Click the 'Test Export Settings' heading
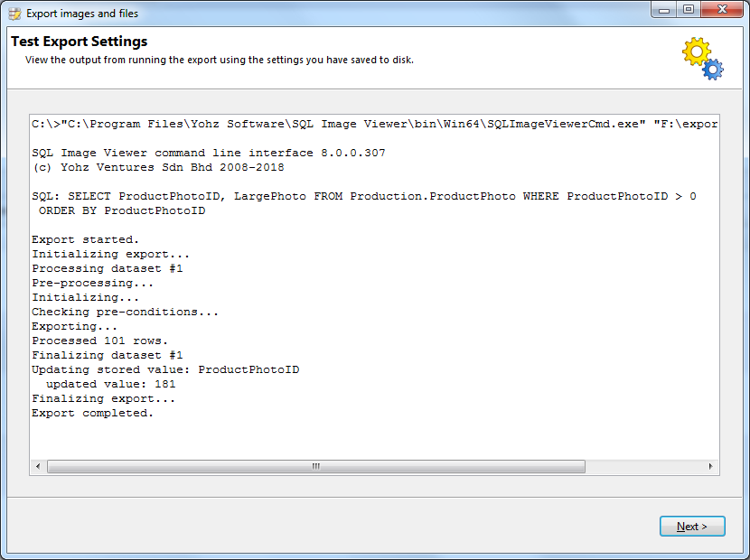The width and height of the screenshot is (750, 560). click(x=80, y=42)
